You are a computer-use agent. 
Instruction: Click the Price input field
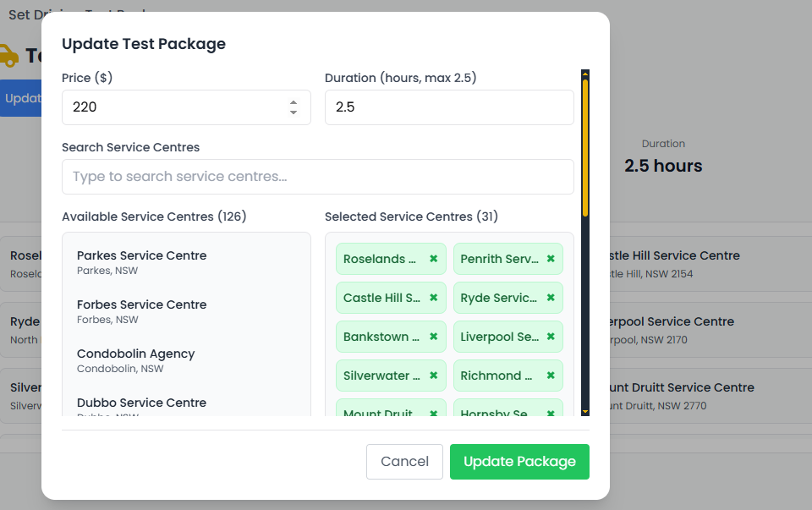point(173,107)
